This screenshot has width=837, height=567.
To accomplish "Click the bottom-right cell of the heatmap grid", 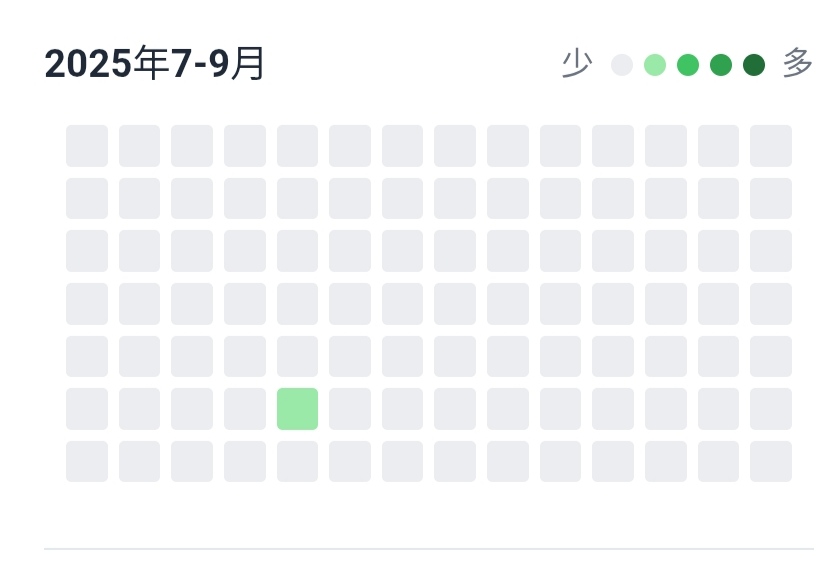I will pyautogui.click(x=771, y=461).
